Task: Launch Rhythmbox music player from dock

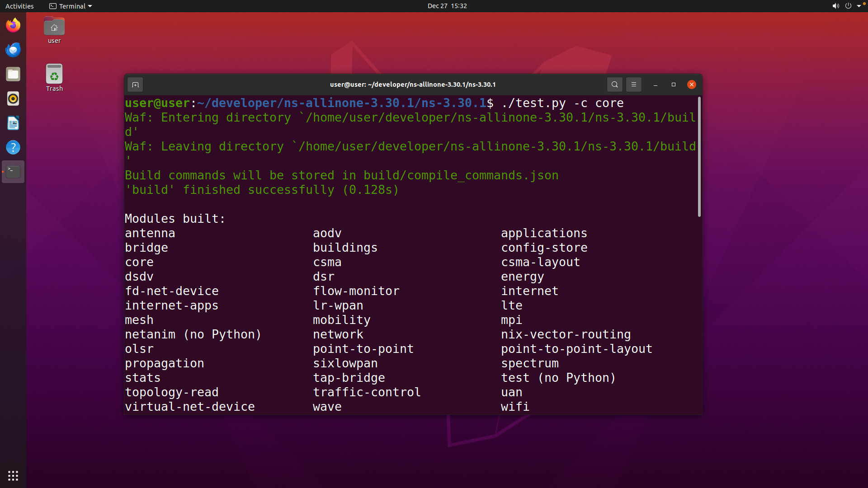Action: (13, 99)
